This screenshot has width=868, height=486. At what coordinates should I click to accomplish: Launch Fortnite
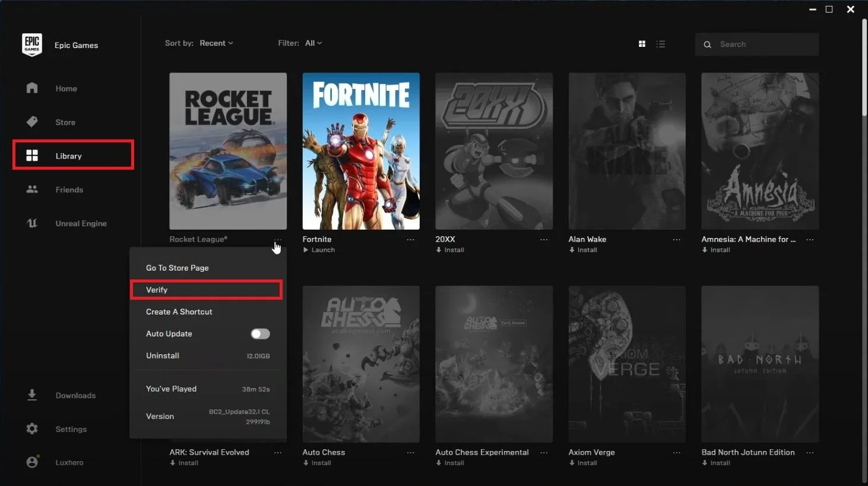pos(319,250)
